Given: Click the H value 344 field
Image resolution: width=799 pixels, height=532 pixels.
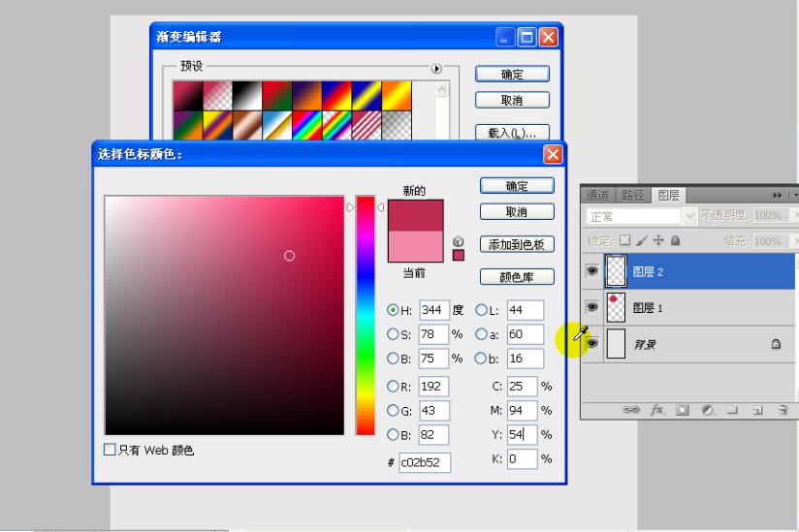Looking at the screenshot, I should coord(434,309).
